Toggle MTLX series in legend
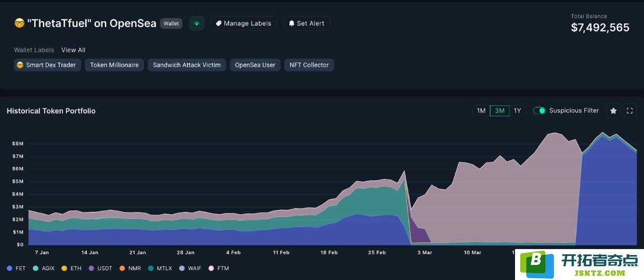644x280 pixels. coord(160,268)
